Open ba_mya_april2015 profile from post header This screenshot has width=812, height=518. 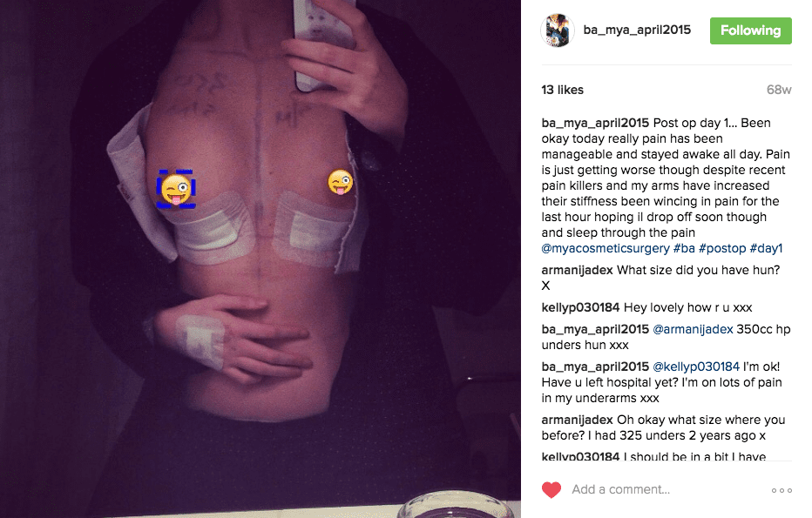[x=637, y=30]
